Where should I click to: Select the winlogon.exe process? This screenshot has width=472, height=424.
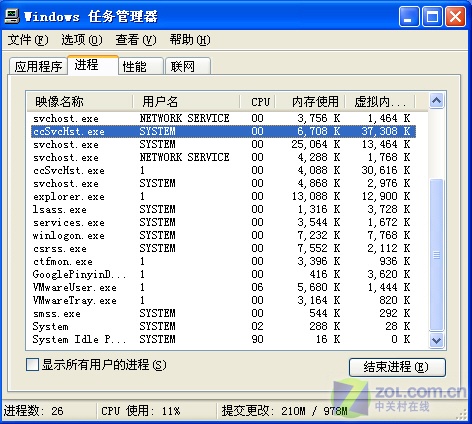point(223,235)
